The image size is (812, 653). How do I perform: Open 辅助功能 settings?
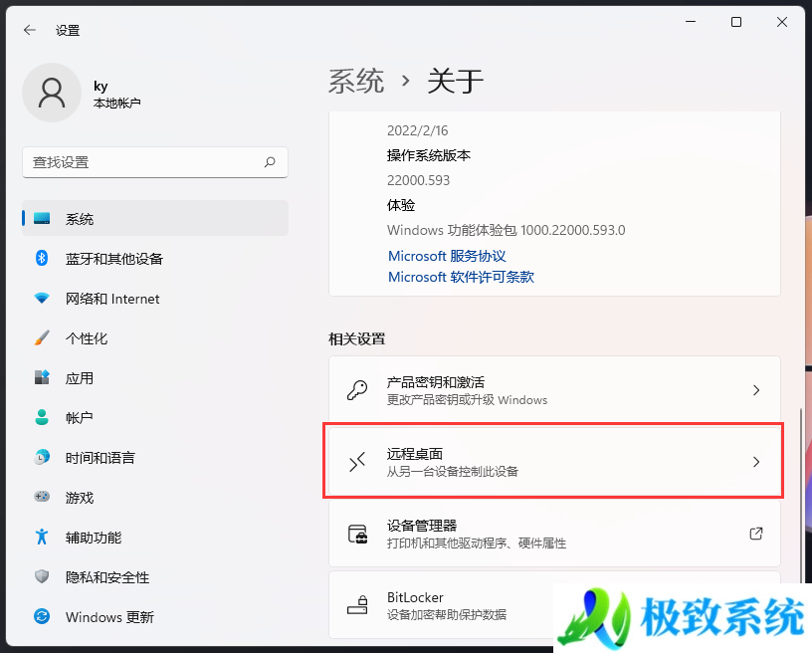coord(155,537)
